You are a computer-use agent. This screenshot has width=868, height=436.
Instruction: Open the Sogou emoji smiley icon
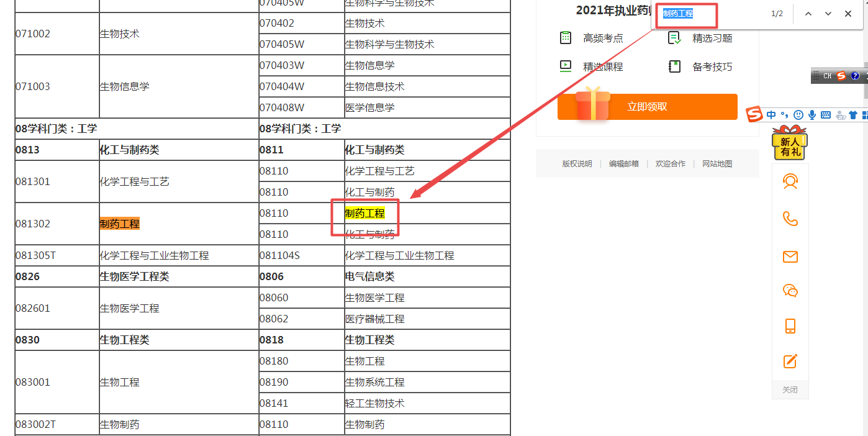(798, 115)
